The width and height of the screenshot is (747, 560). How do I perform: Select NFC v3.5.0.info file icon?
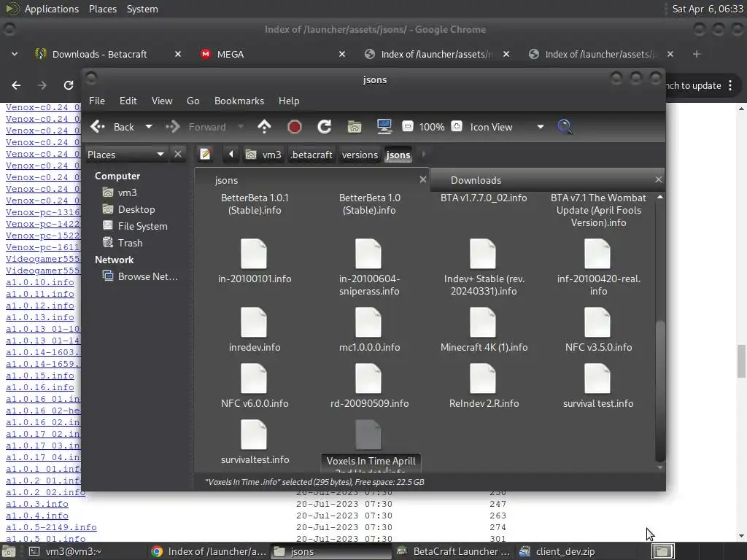pyautogui.click(x=597, y=322)
